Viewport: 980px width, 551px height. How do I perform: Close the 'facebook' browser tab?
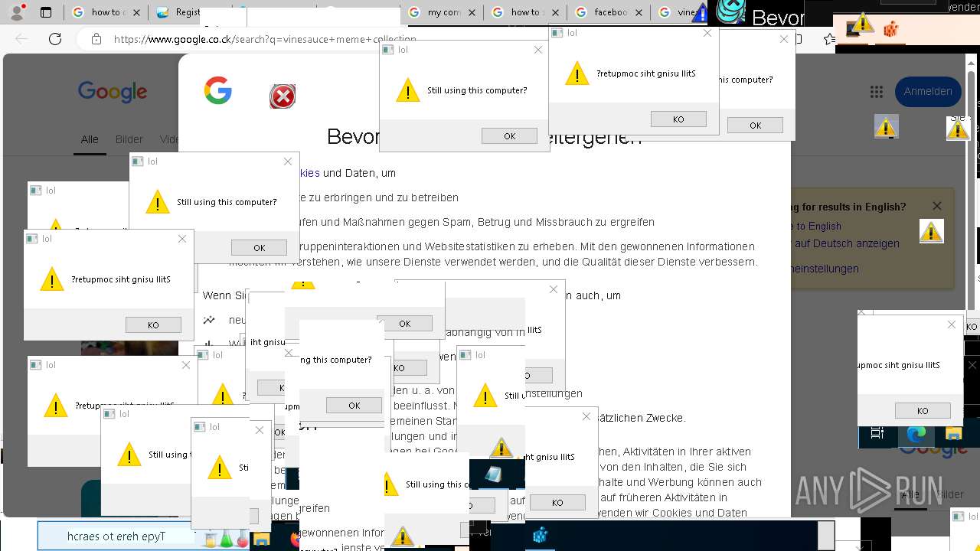coord(638,12)
